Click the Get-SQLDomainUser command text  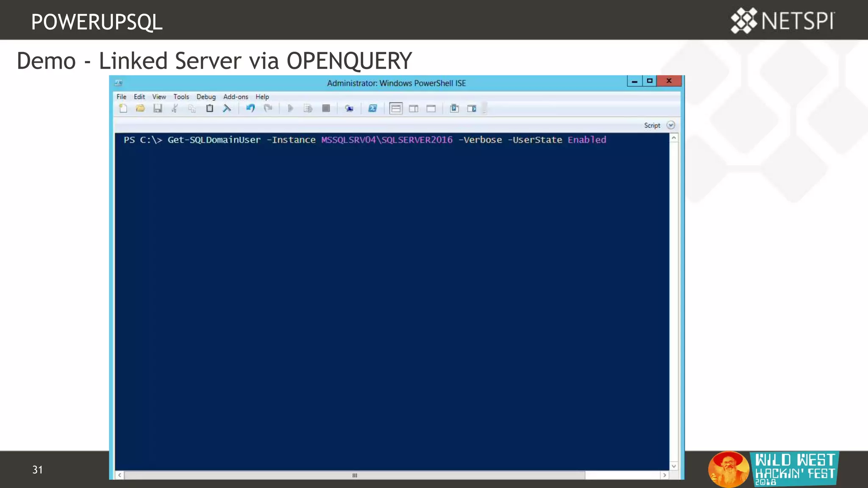214,140
